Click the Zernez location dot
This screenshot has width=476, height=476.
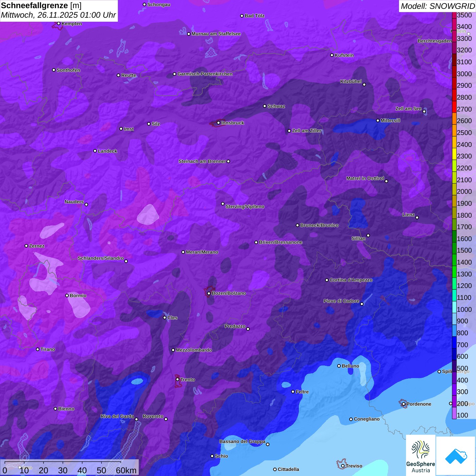(26, 246)
